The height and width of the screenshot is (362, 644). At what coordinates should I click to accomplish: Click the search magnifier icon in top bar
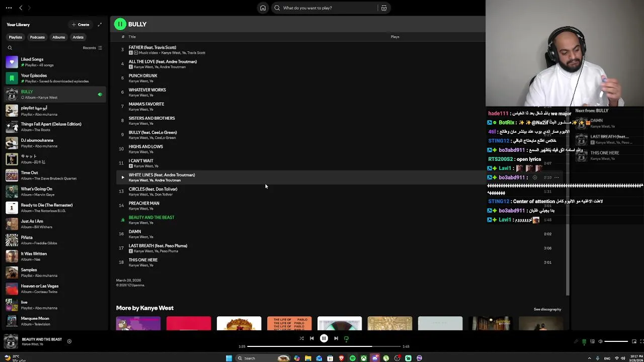[277, 8]
